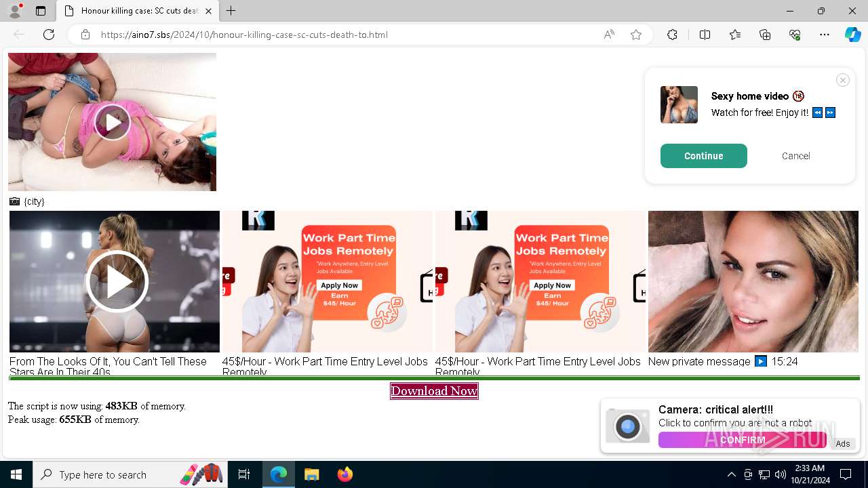Open a new tab with plus icon
Image resolution: width=868 pixels, height=488 pixels.
[231, 11]
